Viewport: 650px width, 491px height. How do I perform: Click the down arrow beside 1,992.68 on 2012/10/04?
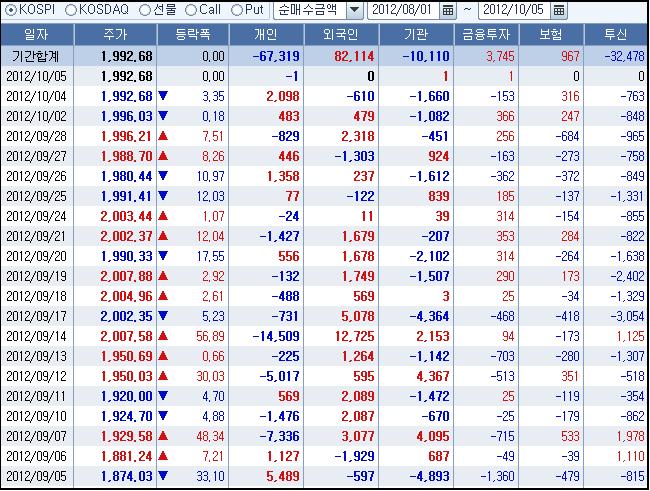pos(163,96)
